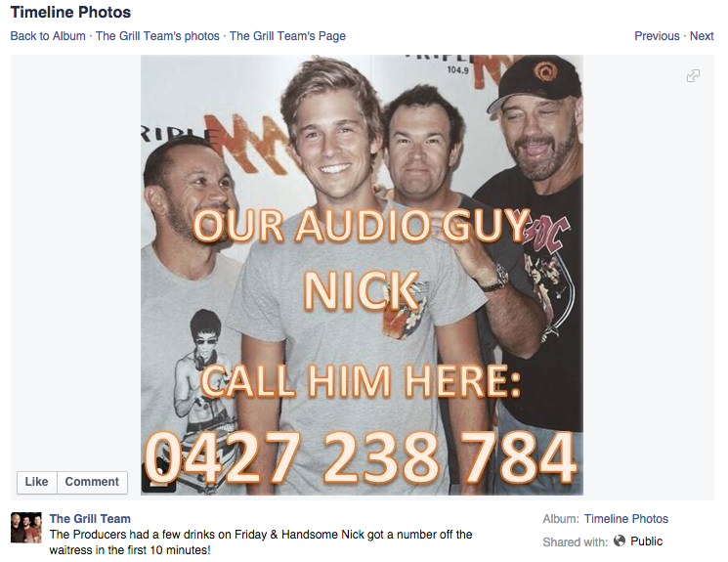Click the main photo of the four men
Viewport: 728px width, 562px height.
coord(362,275)
